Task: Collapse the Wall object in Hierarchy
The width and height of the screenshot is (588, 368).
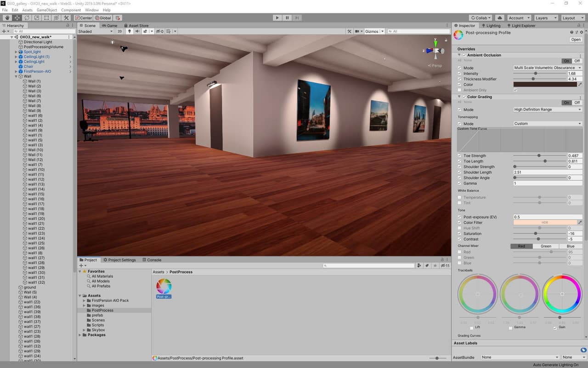Action: click(x=16, y=76)
